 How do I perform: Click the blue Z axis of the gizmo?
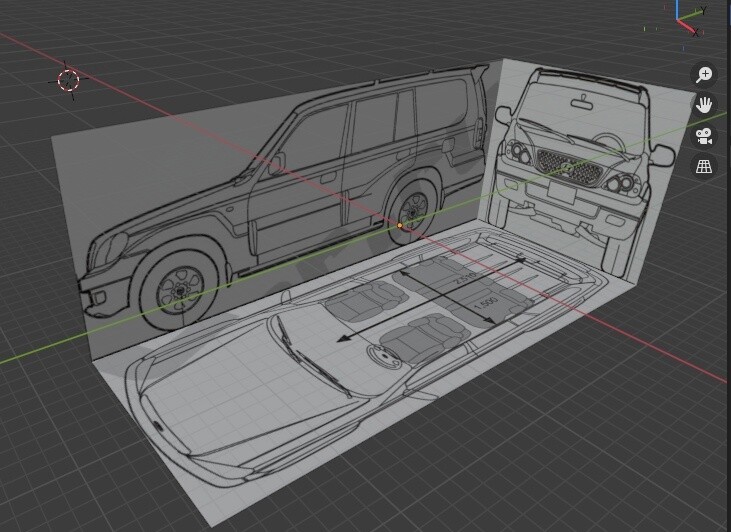pos(677,8)
